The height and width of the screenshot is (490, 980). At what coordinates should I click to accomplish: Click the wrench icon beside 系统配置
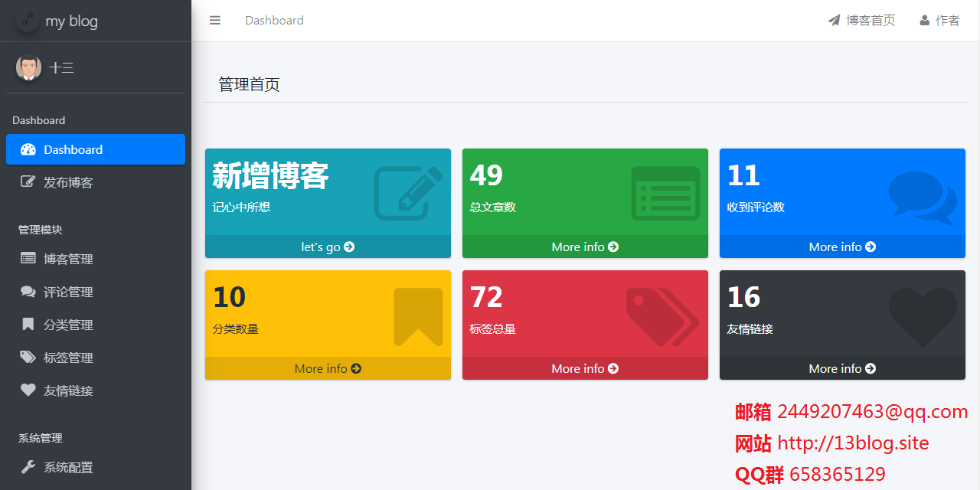(28, 467)
